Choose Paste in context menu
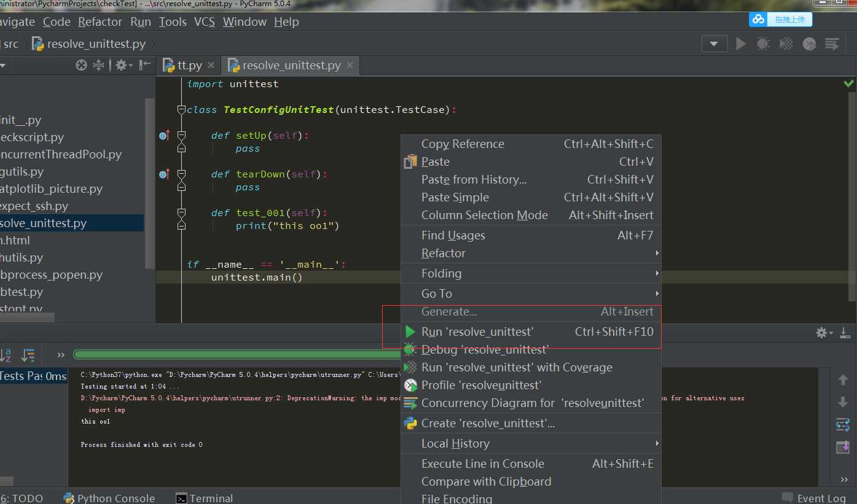The height and width of the screenshot is (504, 857). click(x=531, y=161)
